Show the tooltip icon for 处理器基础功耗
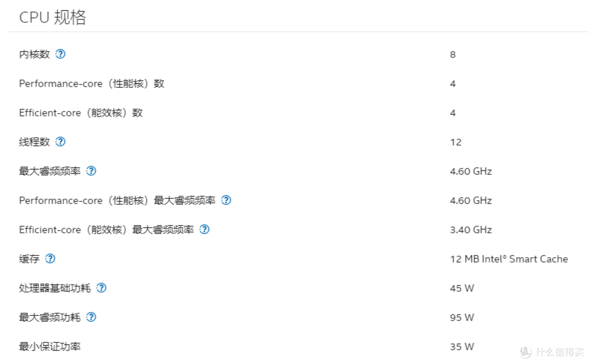This screenshot has width=589, height=364. [101, 288]
